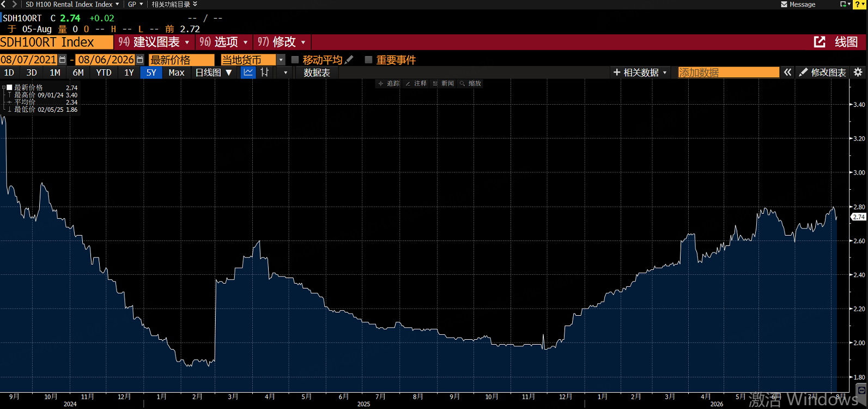Click the Message button text
The width and height of the screenshot is (868, 409).
(803, 4)
